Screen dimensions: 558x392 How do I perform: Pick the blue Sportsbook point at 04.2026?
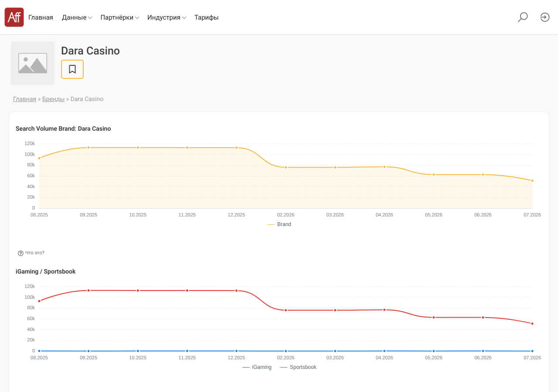[x=384, y=351]
